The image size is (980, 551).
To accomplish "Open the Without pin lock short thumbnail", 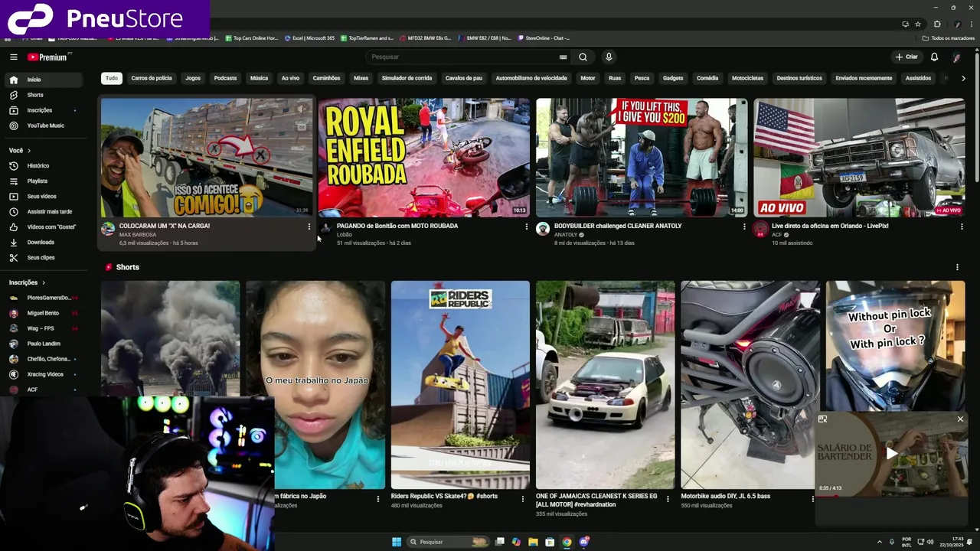I will (x=895, y=346).
